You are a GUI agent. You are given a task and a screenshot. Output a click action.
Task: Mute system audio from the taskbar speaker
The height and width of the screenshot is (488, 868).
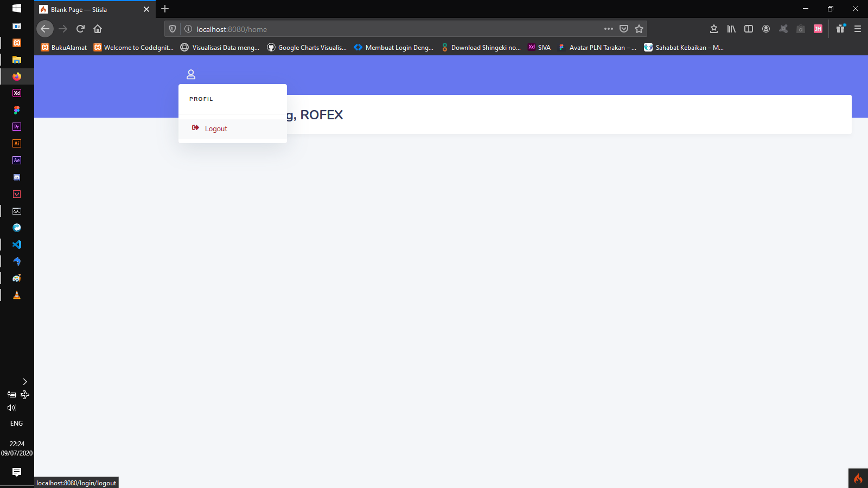tap(11, 408)
